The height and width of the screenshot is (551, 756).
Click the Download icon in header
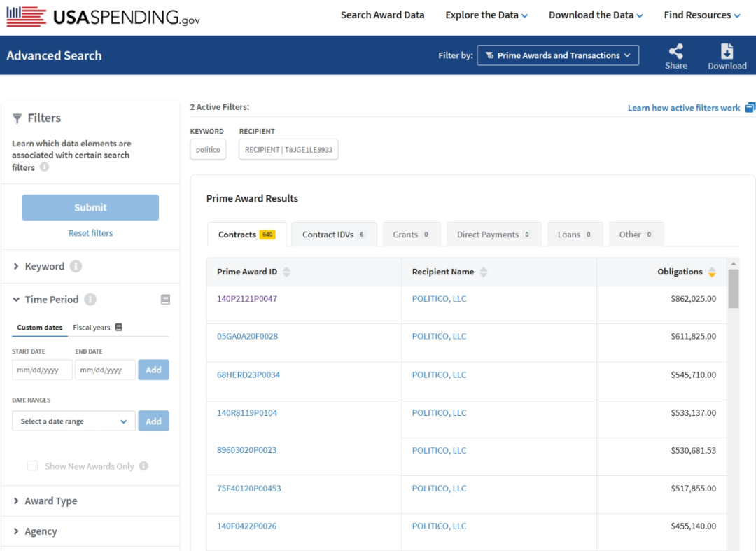coord(727,51)
